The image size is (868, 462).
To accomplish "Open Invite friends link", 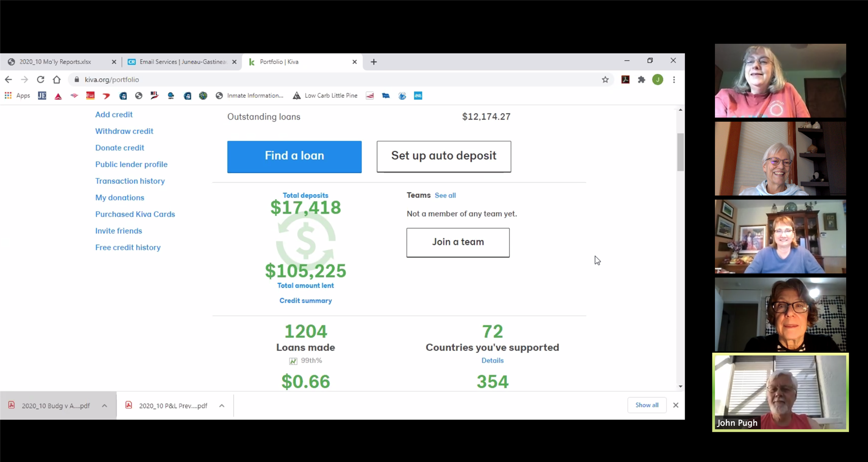I will click(x=118, y=231).
